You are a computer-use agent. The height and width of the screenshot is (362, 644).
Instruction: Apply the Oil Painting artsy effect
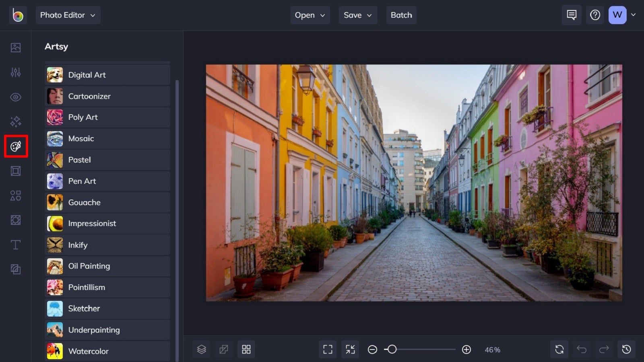click(107, 266)
